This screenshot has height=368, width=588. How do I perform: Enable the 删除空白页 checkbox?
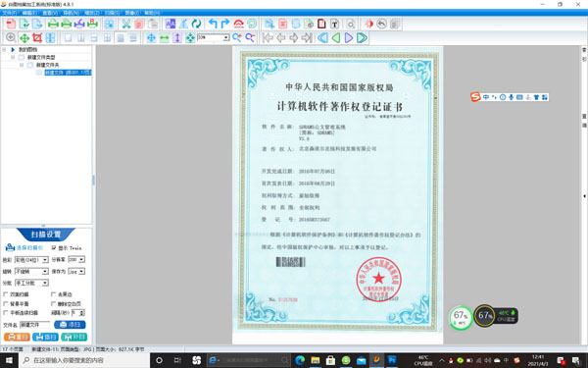[53, 303]
